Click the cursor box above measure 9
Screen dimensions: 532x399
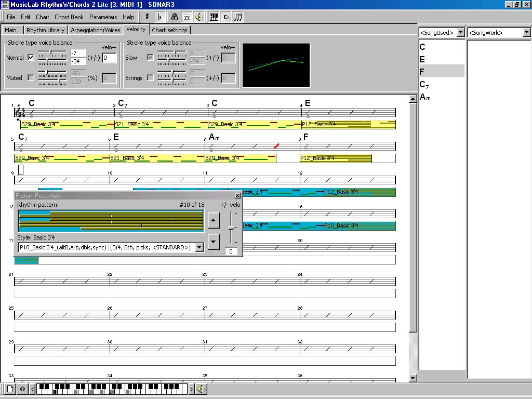21,170
